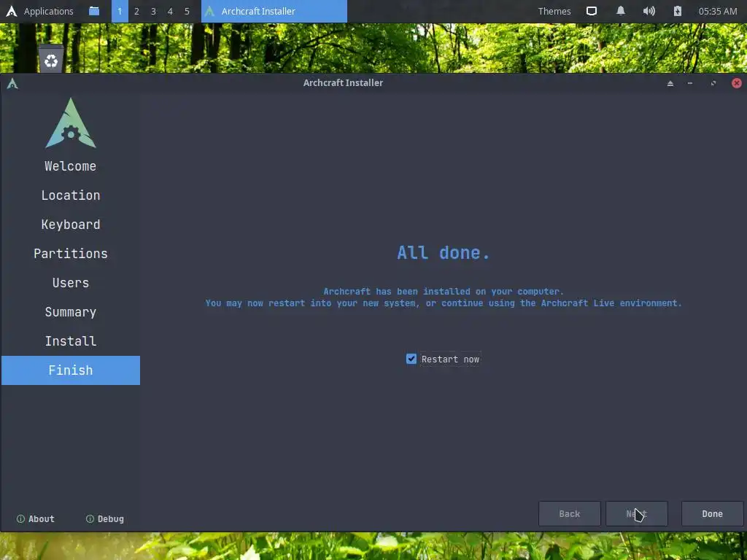
Task: Switch to workspace 3
Action: point(153,11)
